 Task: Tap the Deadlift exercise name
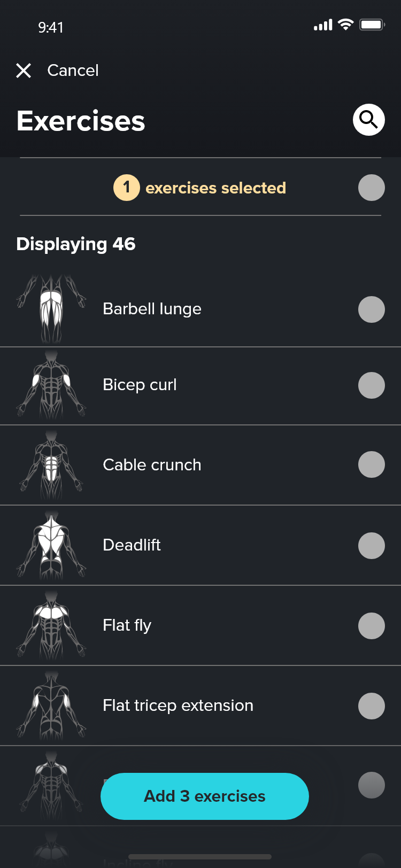pyautogui.click(x=132, y=545)
